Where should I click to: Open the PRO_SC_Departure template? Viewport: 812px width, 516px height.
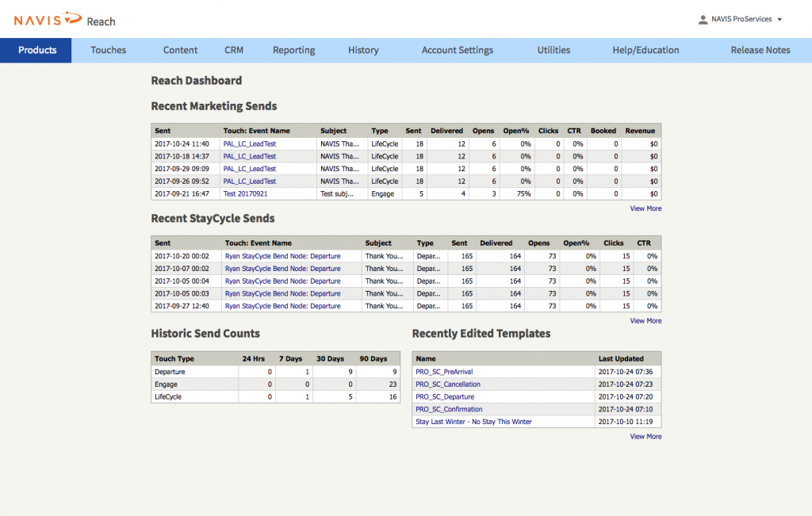445,396
